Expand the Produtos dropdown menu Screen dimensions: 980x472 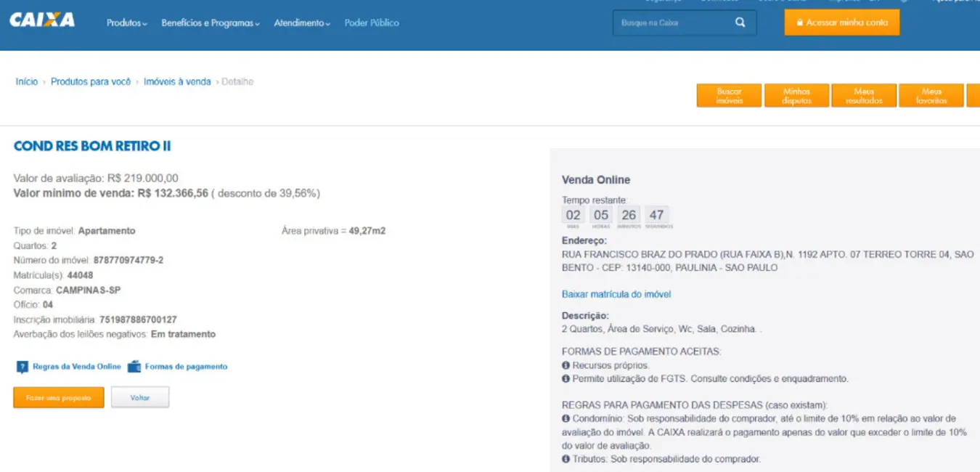click(x=126, y=23)
